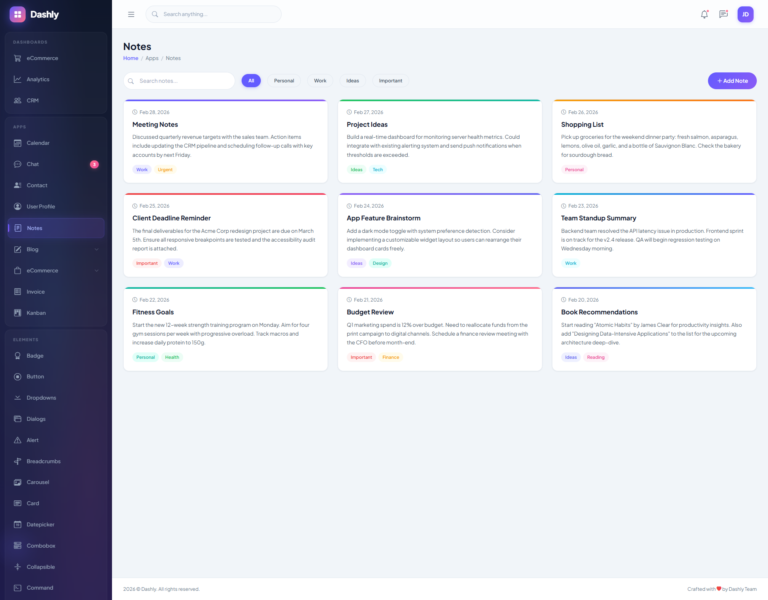Toggle the sidebar hamburger menu icon
The width and height of the screenshot is (768, 600).
(x=131, y=14)
